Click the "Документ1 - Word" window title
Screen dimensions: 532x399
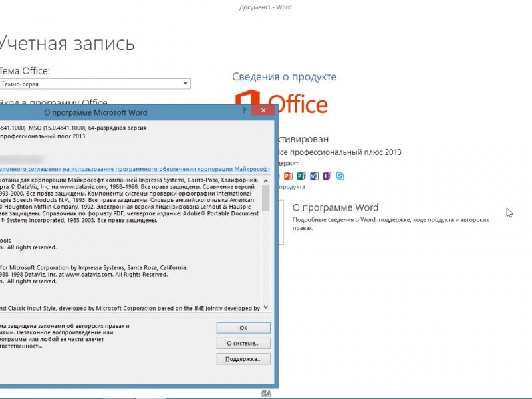tap(265, 7)
